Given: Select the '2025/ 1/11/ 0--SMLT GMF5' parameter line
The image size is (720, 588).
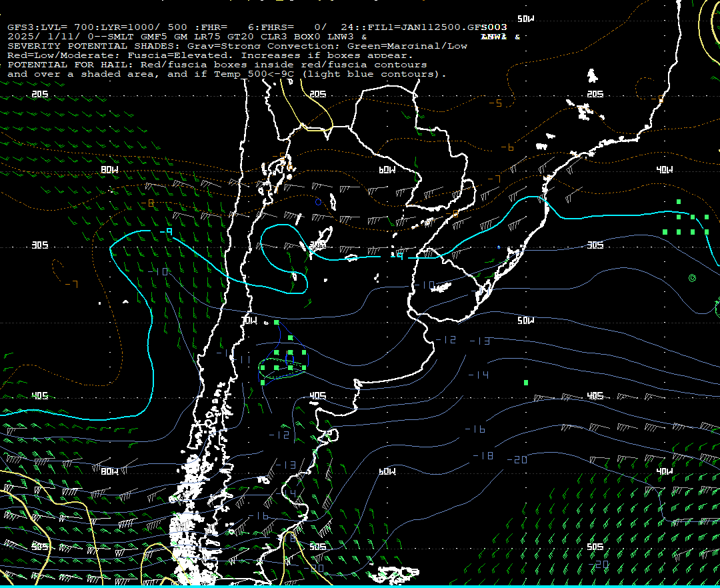Looking at the screenshot, I should [x=187, y=37].
